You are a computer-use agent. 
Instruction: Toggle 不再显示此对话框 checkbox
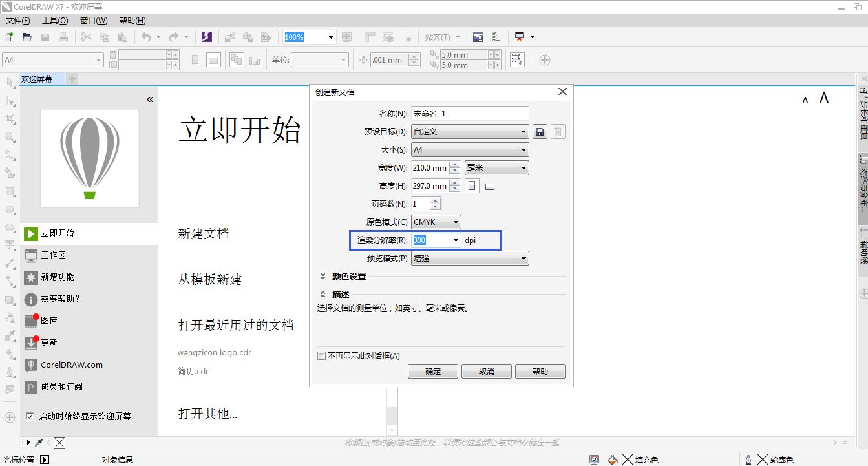(321, 356)
